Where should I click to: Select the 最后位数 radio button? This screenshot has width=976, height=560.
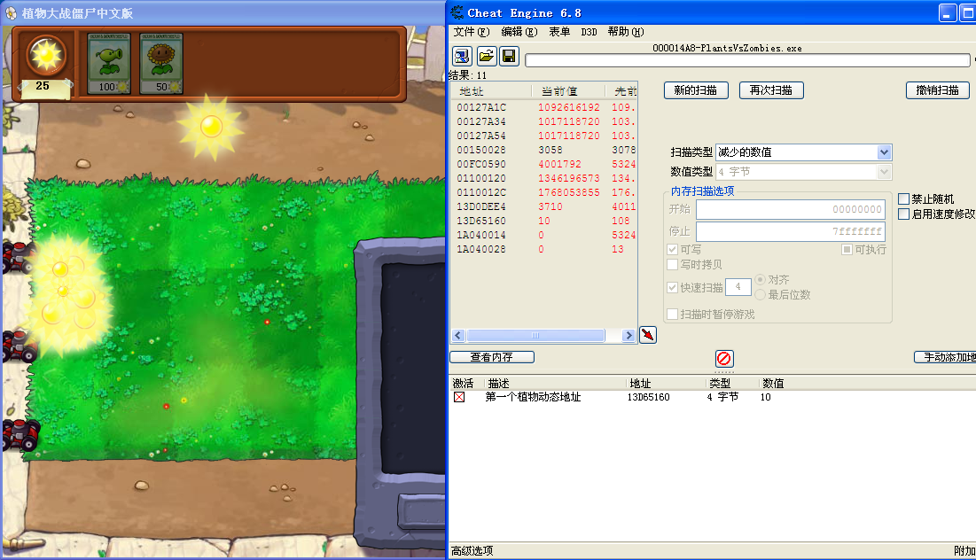[760, 294]
